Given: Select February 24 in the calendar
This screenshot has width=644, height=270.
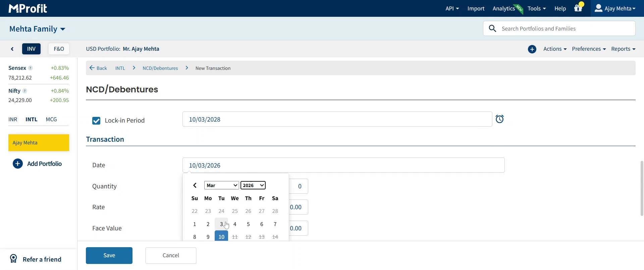Looking at the screenshot, I should tap(221, 211).
